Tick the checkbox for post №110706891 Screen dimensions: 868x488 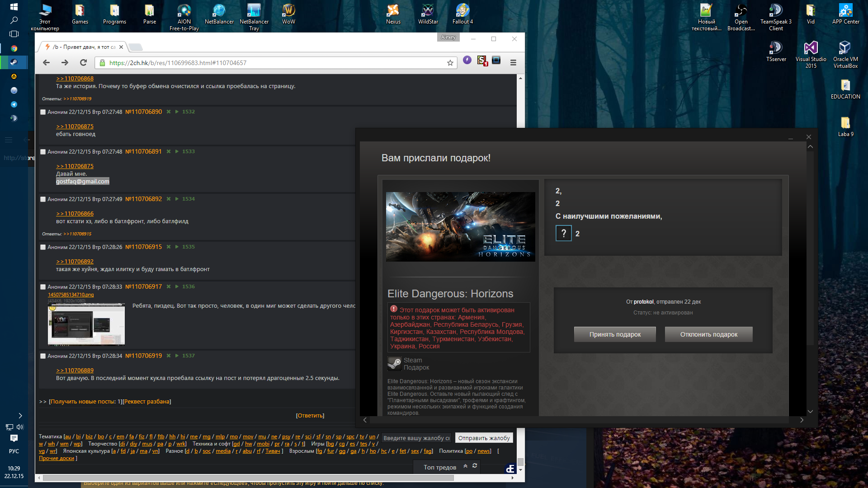(x=43, y=152)
